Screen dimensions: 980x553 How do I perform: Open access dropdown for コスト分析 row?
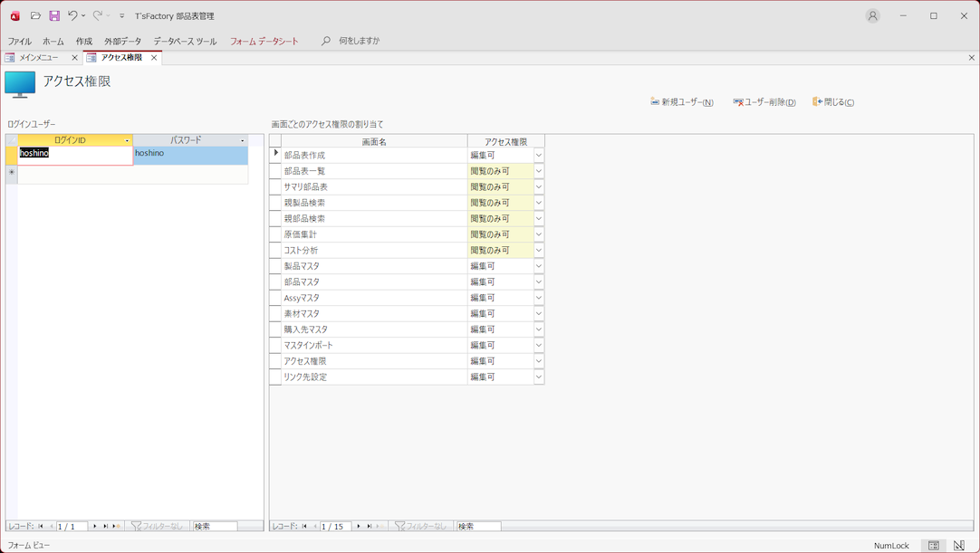(x=538, y=251)
